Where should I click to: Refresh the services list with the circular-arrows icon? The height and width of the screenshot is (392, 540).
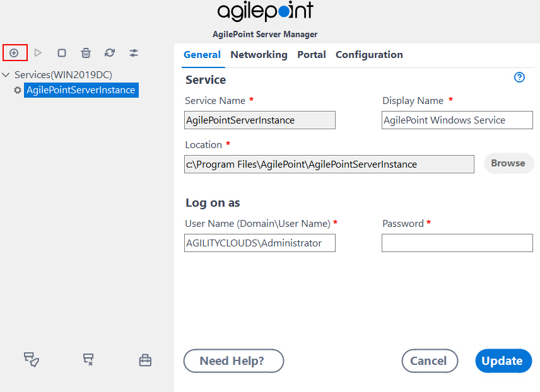[x=110, y=53]
